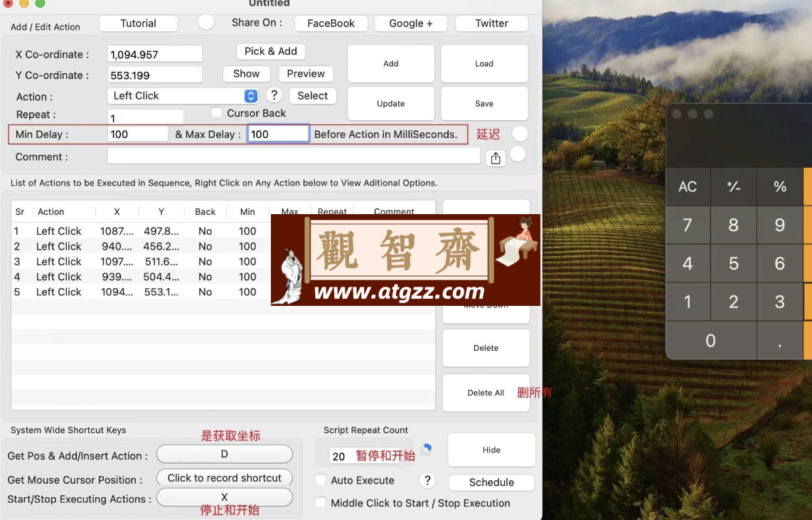Click the Delete All button

pyautogui.click(x=486, y=393)
